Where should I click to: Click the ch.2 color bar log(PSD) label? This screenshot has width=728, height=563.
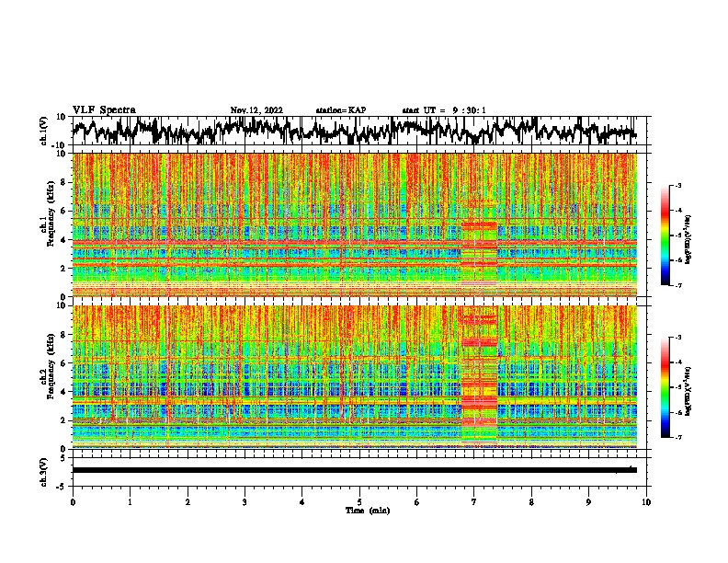(x=688, y=391)
